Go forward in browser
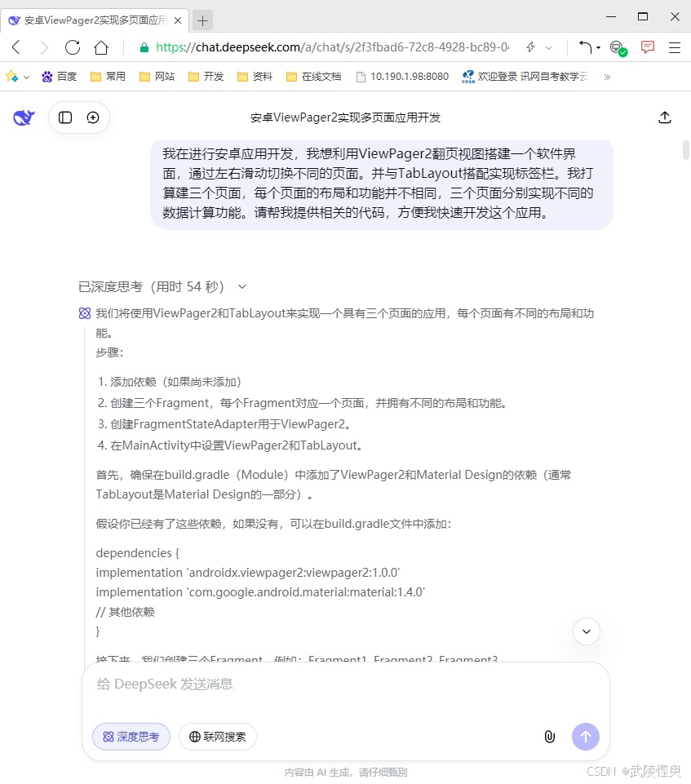The width and height of the screenshot is (691, 784). (44, 47)
